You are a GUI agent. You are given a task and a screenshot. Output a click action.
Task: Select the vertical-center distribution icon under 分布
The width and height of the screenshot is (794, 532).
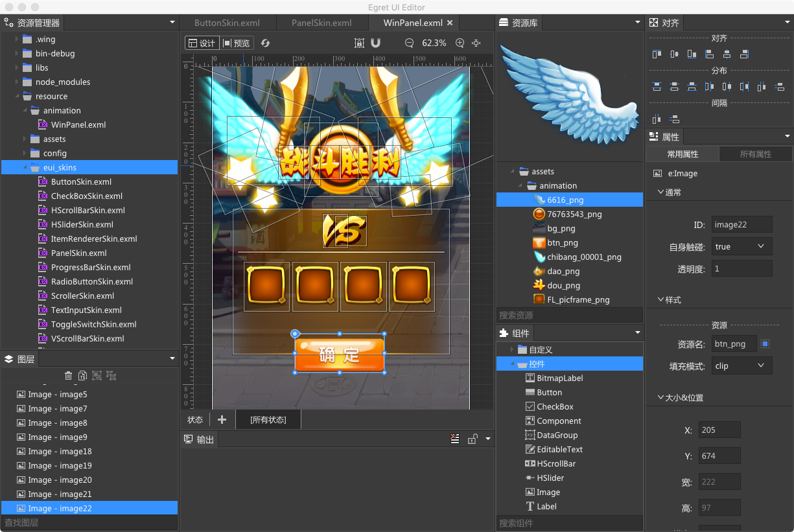pos(673,86)
